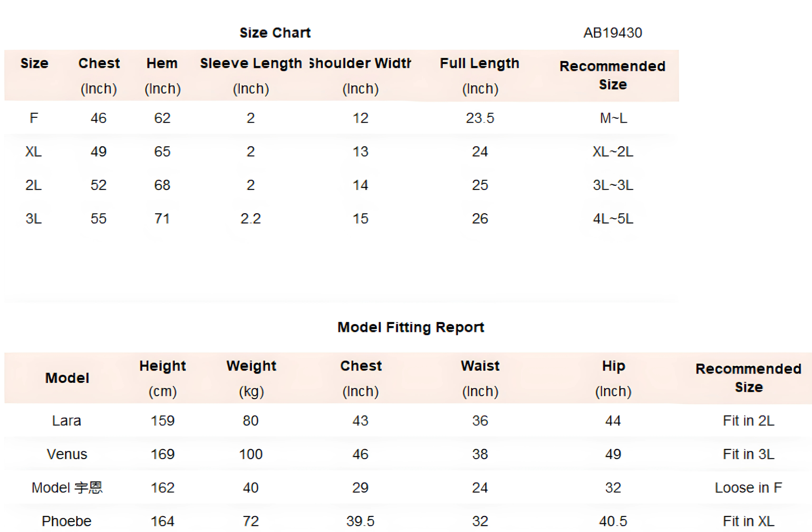
Task: Click the Full Length column header
Action: tap(480, 64)
